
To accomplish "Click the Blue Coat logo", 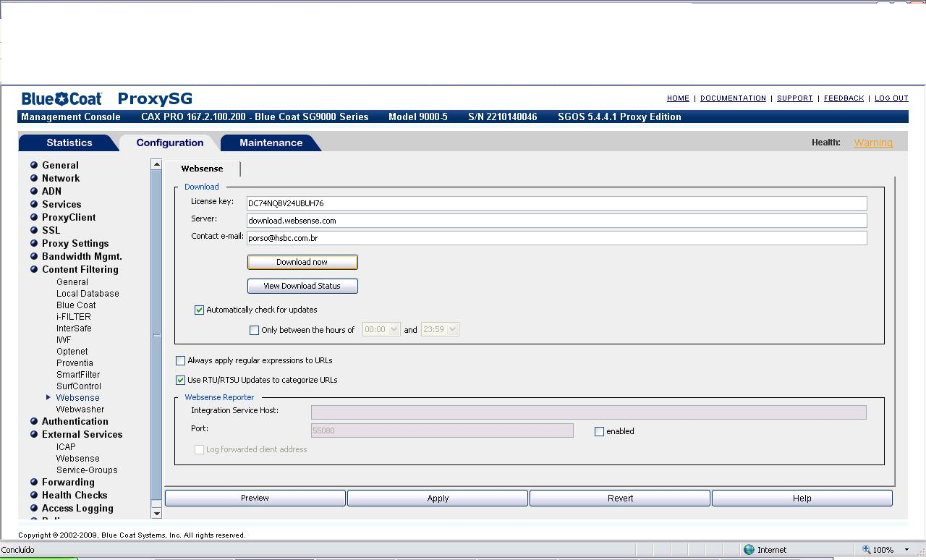I will click(x=61, y=99).
